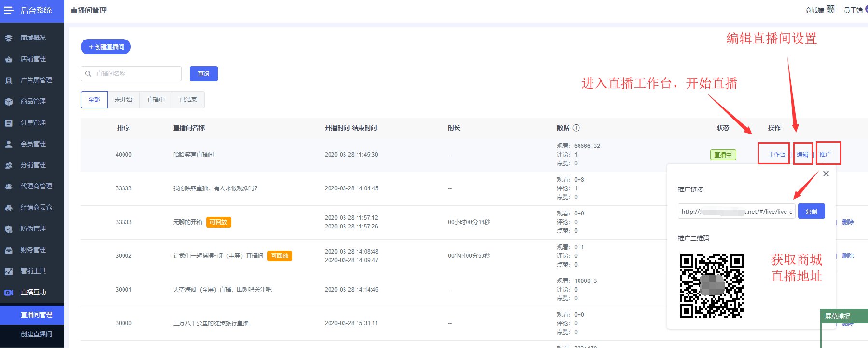The image size is (868, 348).
Task: Click the 会员管理 person icon
Action: (9, 144)
